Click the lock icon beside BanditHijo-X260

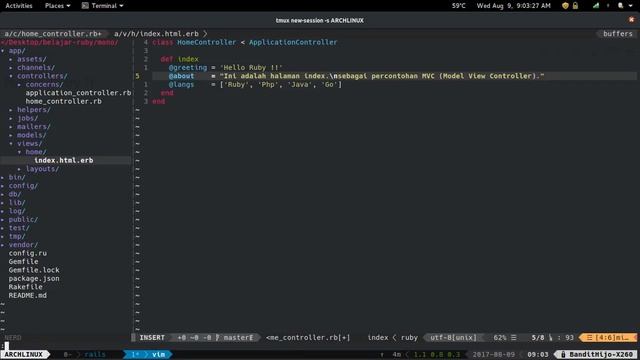click(x=563, y=354)
